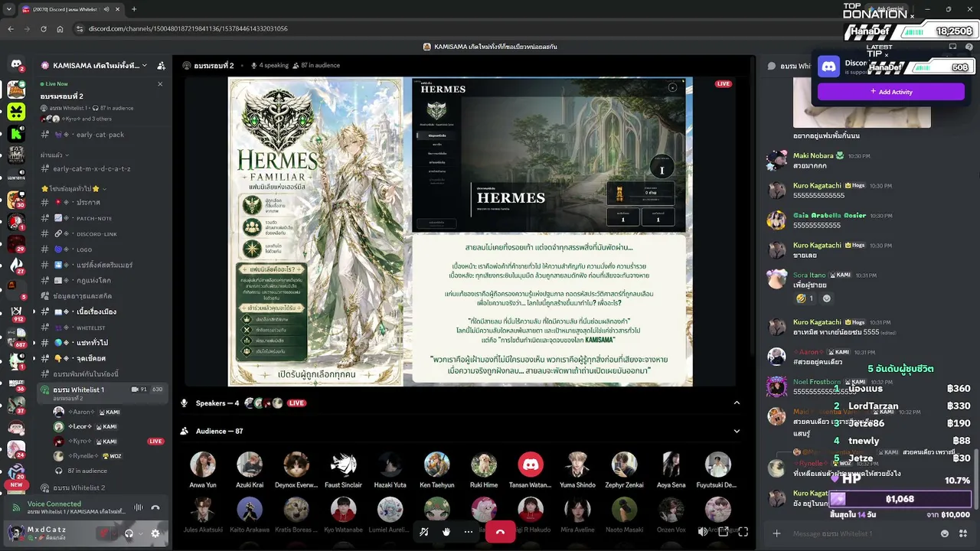Open the WHITELIST text channel
Viewport: 980px width, 551px height.
click(101, 328)
